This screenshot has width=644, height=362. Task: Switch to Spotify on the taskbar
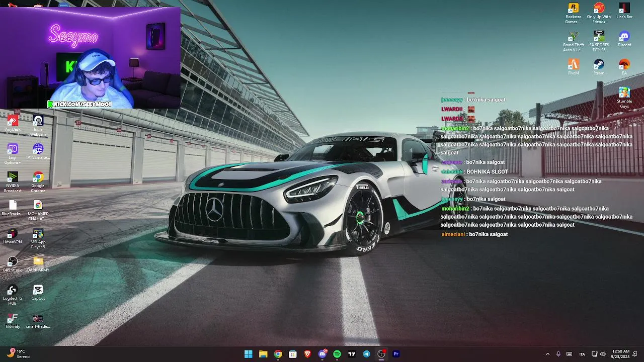pyautogui.click(x=337, y=354)
